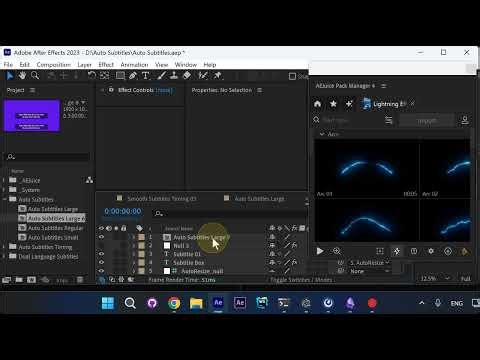Viewport: 480px width, 360px height.
Task: Open AEJuice favorites star icon
Action: [333, 104]
